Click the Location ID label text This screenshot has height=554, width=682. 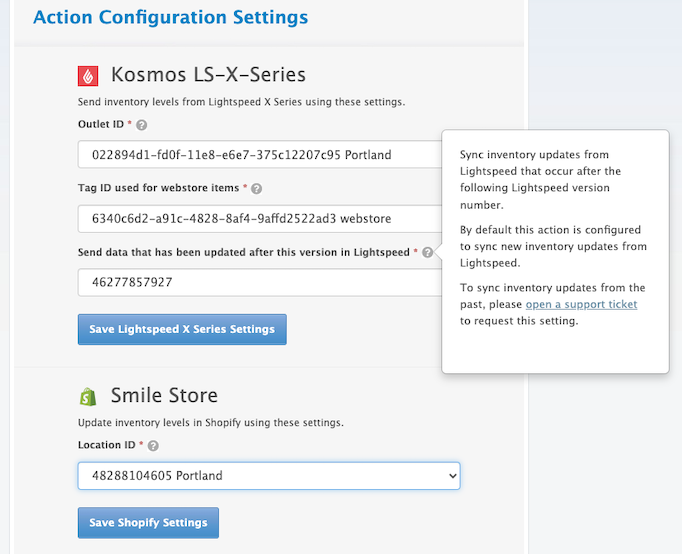pos(108,445)
